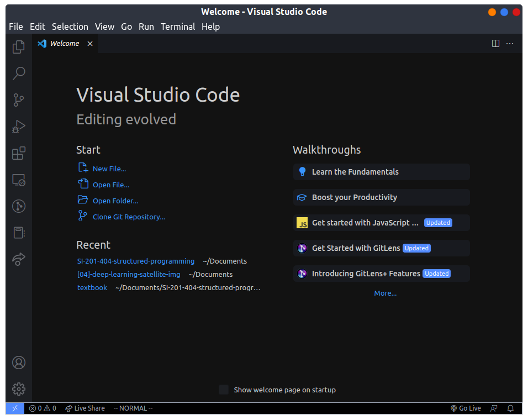Open the Edit menu
528x420 pixels.
click(x=38, y=27)
